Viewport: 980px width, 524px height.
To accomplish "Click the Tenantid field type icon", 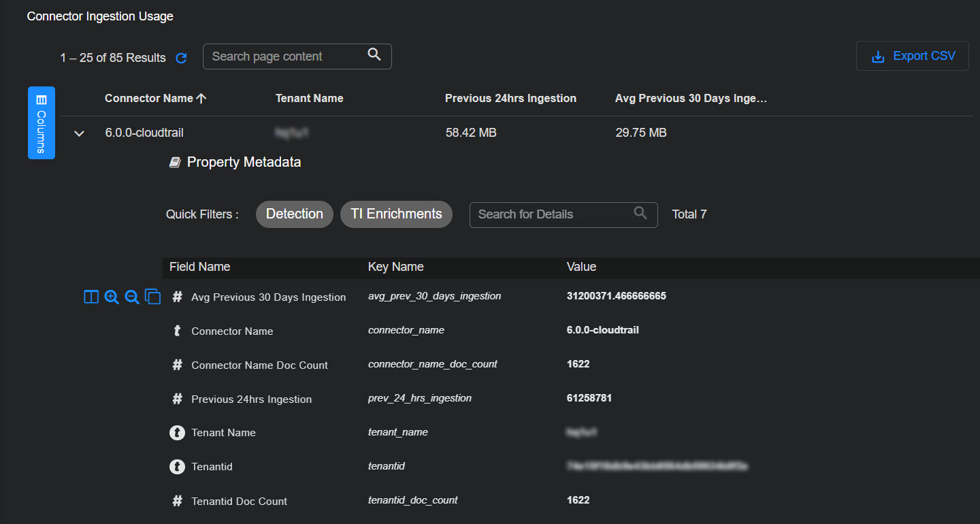I will [177, 467].
